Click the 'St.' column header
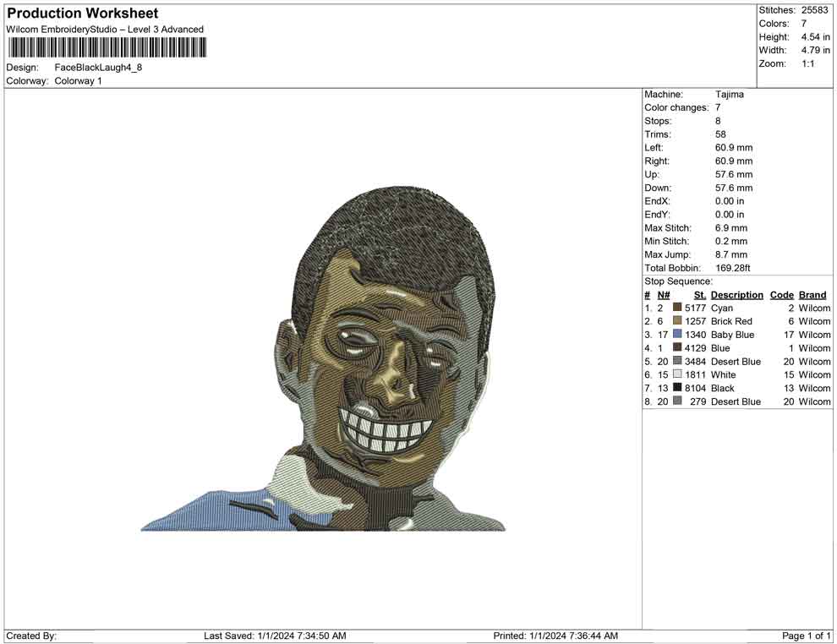The height and width of the screenshot is (644, 837). 700,295
